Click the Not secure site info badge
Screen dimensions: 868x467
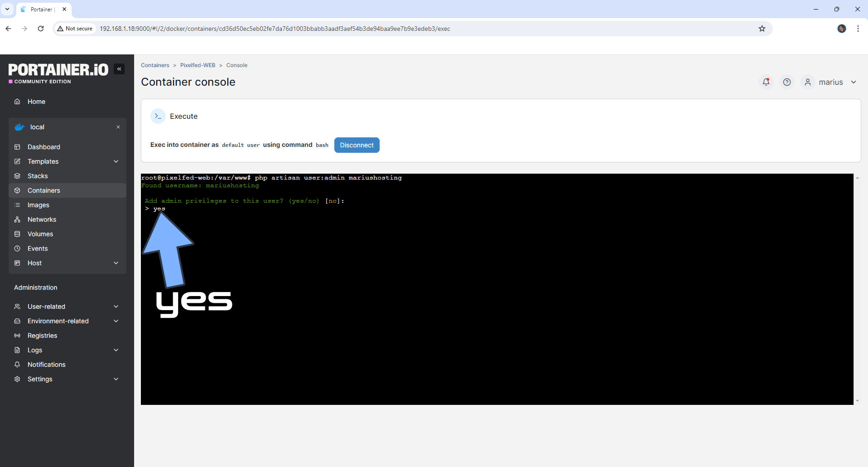(x=75, y=29)
